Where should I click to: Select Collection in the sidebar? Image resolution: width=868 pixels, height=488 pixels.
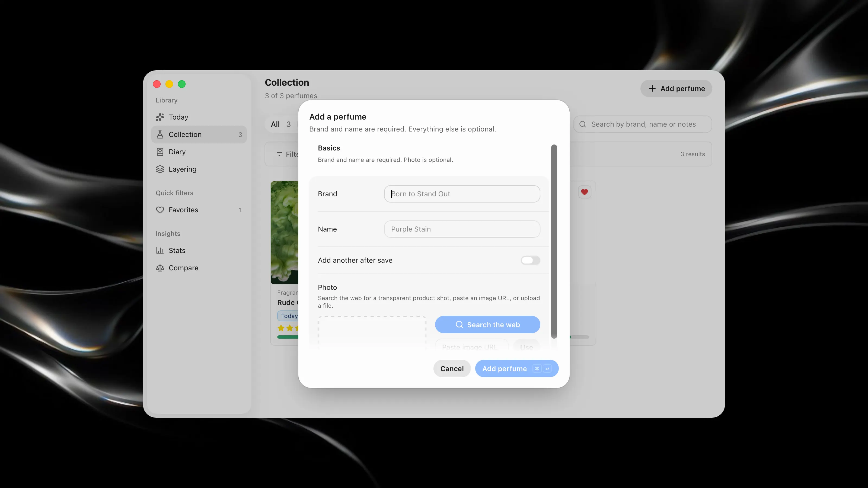click(x=199, y=134)
